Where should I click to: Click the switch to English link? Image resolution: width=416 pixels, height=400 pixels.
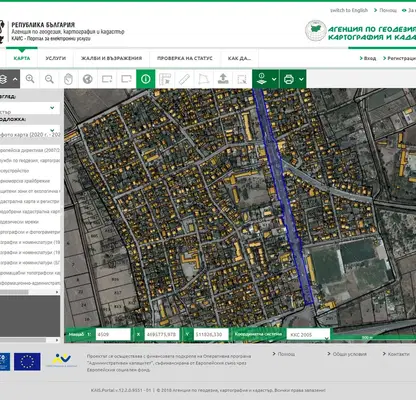coord(349,10)
